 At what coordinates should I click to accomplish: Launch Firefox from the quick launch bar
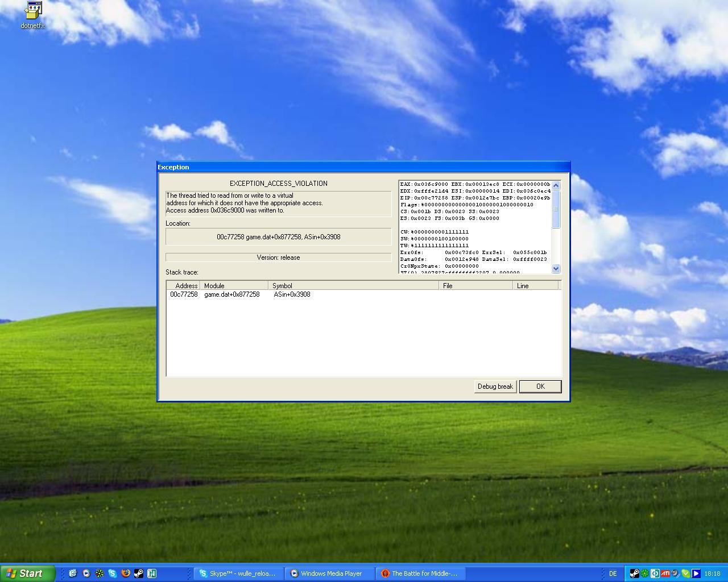(x=125, y=573)
